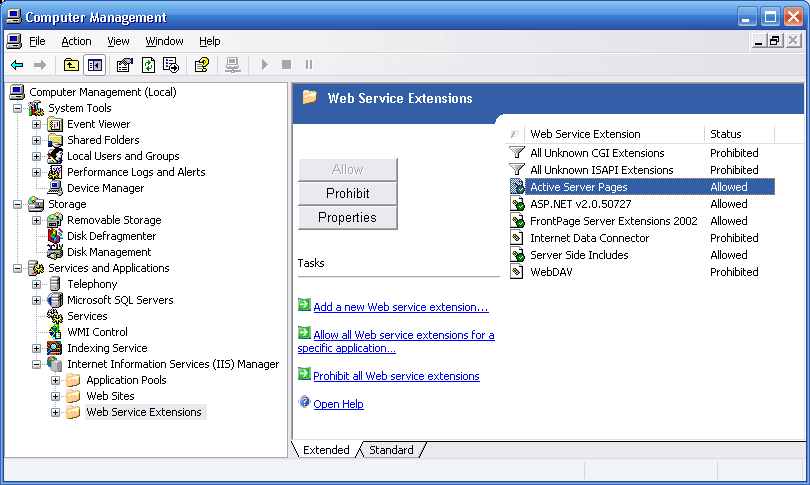Viewport: 810px width, 485px height.
Task: Select the Device Manager icon
Action: (x=55, y=188)
